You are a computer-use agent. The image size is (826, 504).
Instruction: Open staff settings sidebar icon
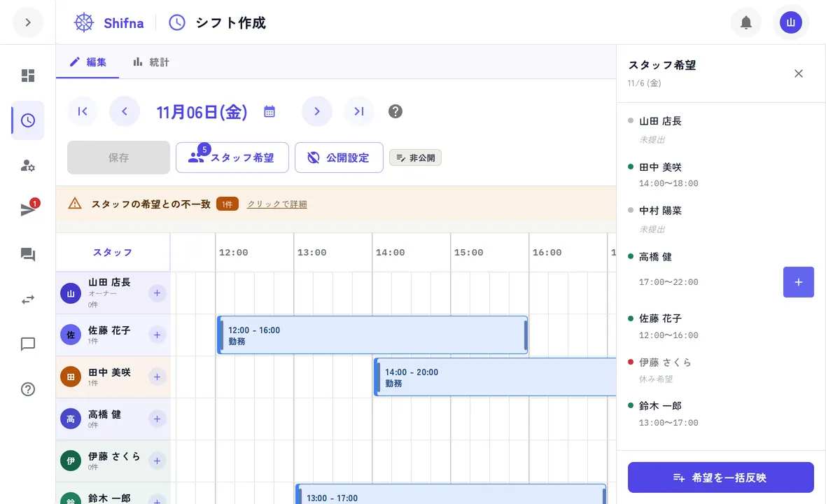pyautogui.click(x=28, y=166)
